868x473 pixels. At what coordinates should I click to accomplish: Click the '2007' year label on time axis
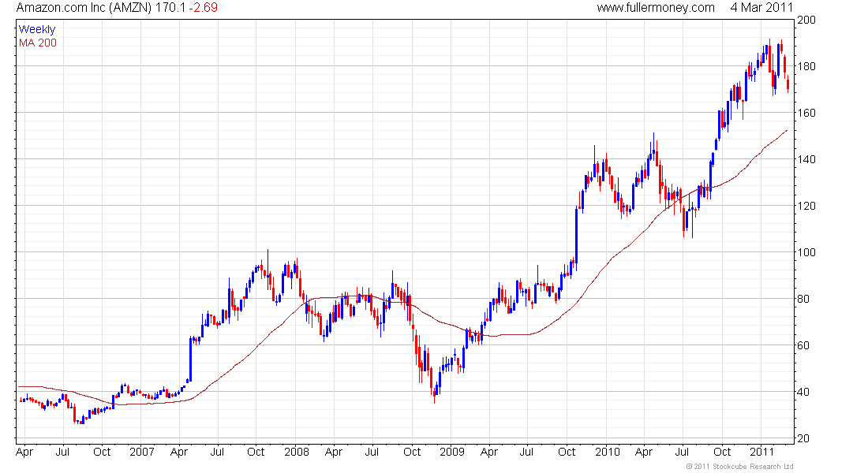pos(142,452)
